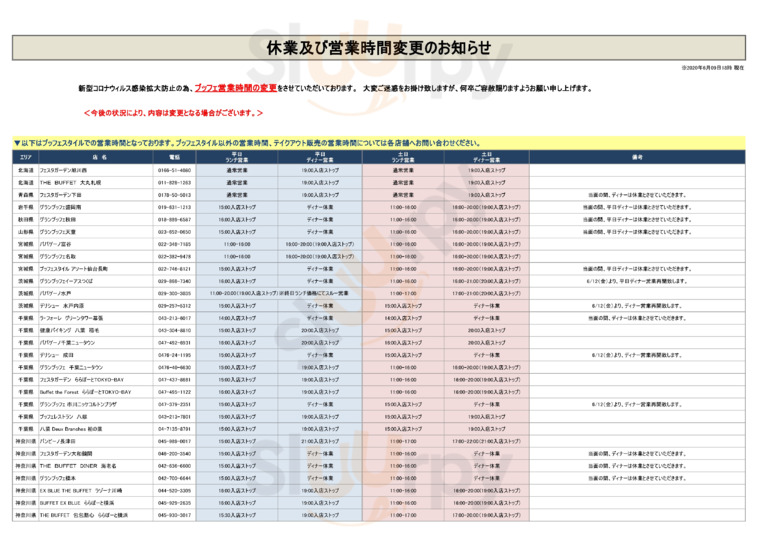
Task: Click the 土日 ディナー営業 column header
Action: click(487, 157)
